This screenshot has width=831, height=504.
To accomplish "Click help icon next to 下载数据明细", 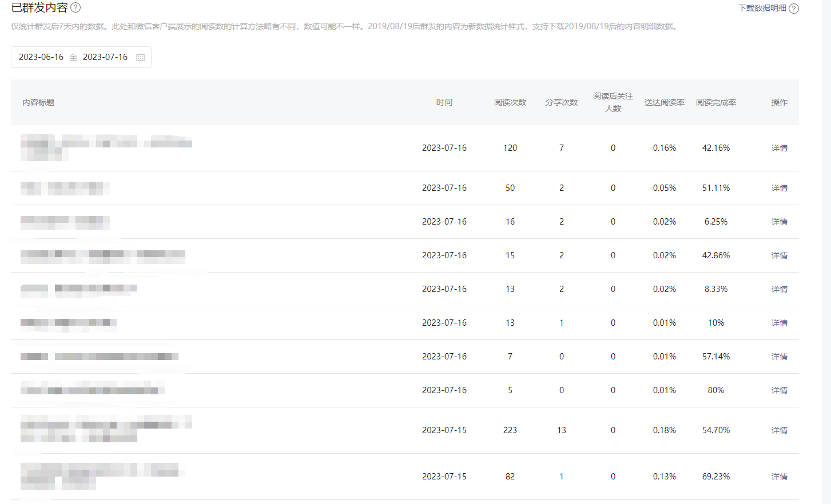I will click(x=794, y=9).
